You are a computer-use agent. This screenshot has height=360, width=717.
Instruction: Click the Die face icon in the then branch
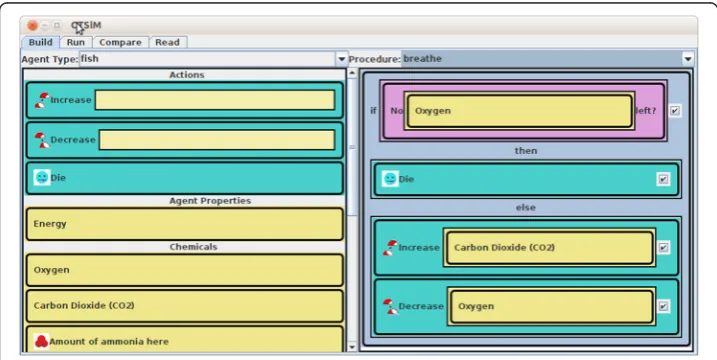[x=390, y=179]
